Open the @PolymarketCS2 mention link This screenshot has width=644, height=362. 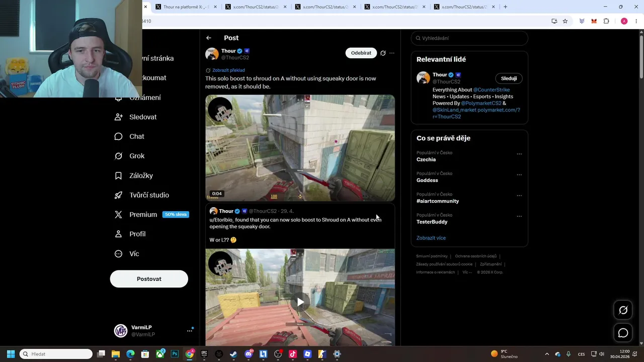(x=481, y=103)
